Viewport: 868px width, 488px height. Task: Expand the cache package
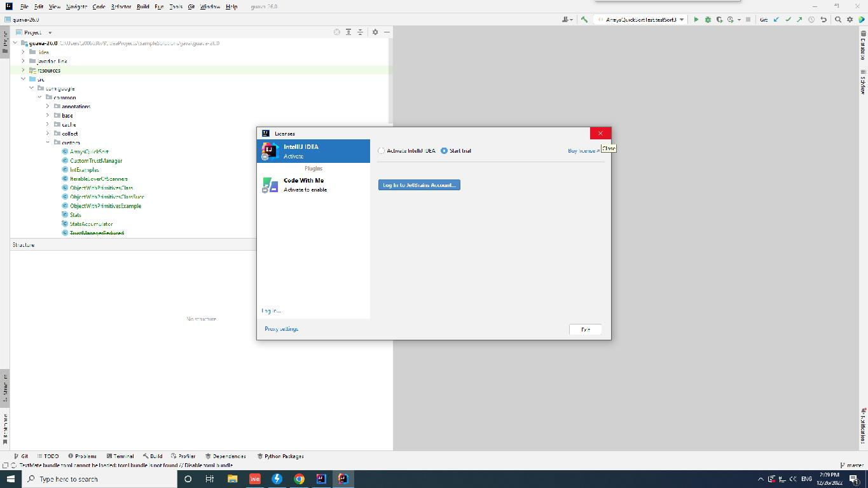[x=48, y=124]
